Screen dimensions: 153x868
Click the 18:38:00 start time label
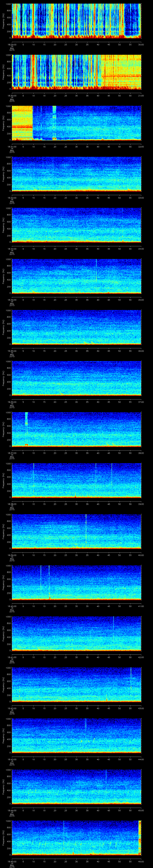point(12,504)
